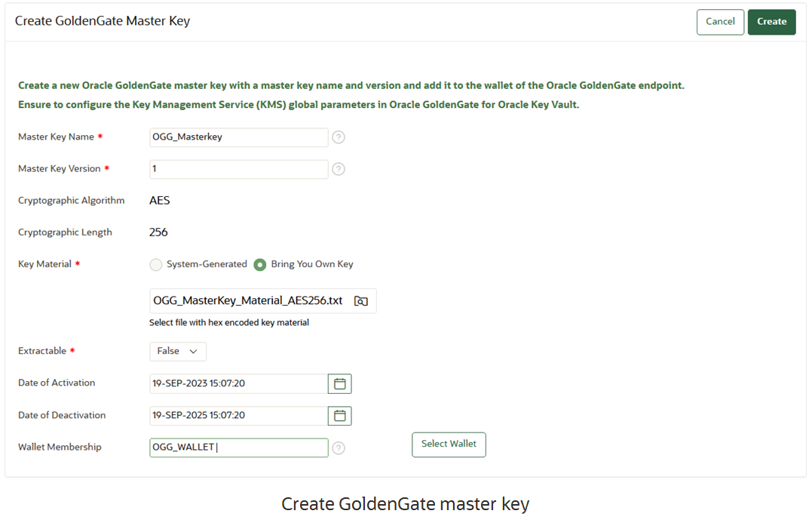Select the False value in Extractable
Viewport: 812px width, 526px height.
(170, 351)
